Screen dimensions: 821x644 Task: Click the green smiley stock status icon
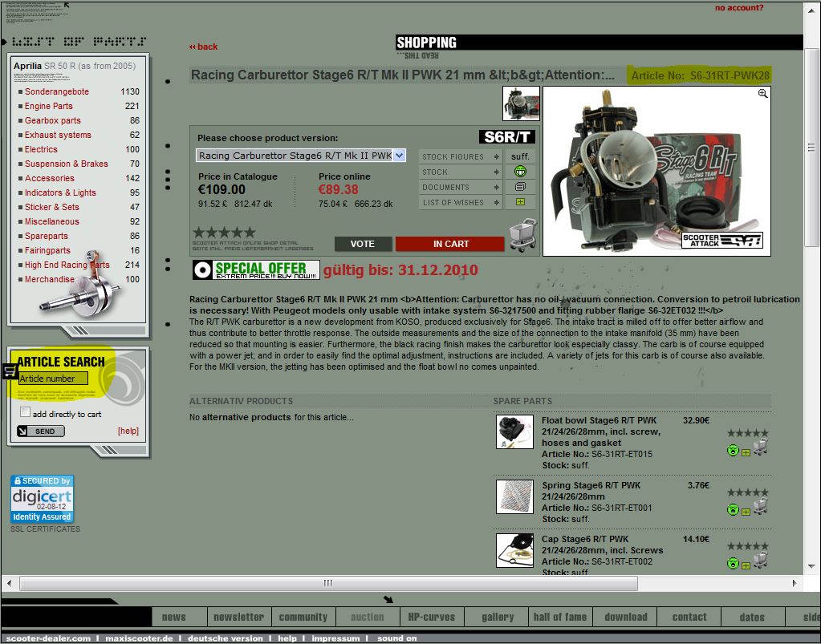pyautogui.click(x=520, y=172)
